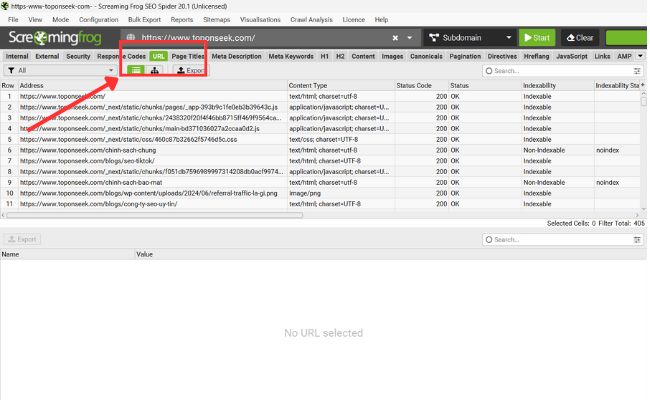
Task: Open upper search filter options icon
Action: coord(637,71)
